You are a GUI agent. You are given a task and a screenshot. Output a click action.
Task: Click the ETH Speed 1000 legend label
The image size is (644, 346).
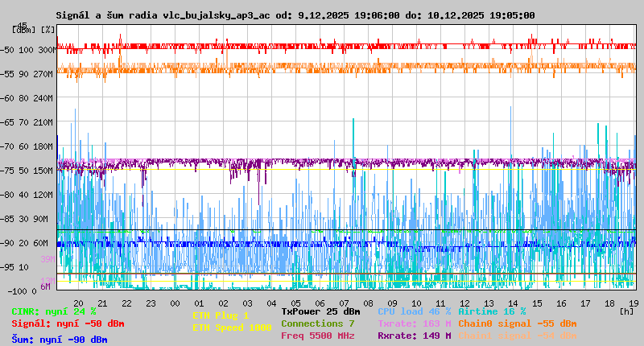tap(232, 327)
